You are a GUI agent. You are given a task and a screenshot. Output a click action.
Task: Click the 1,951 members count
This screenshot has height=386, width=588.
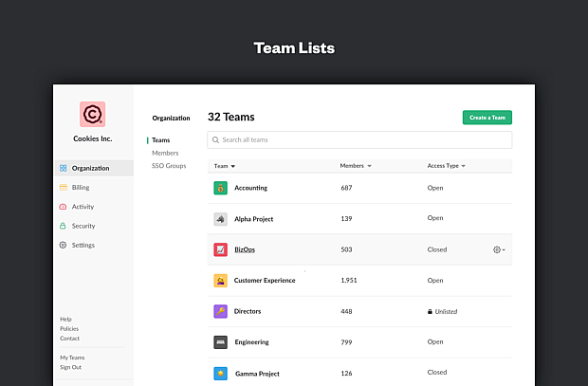click(349, 281)
